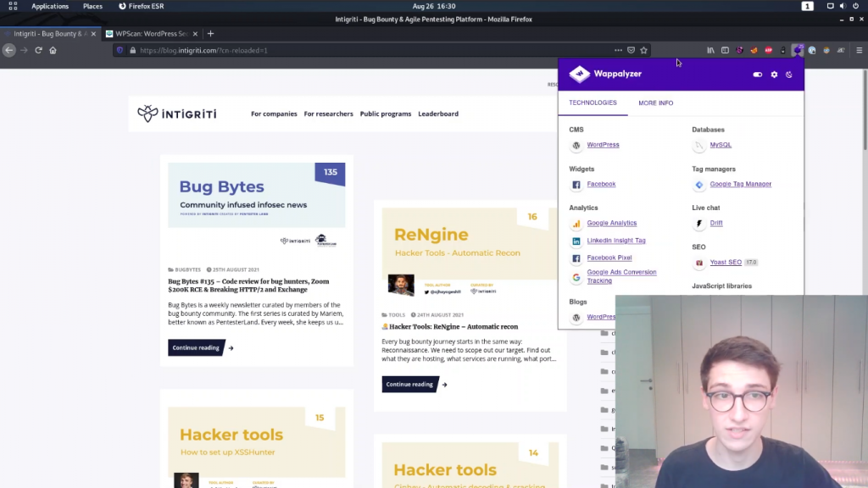Open the Google Analytics link
868x488 pixels.
612,223
